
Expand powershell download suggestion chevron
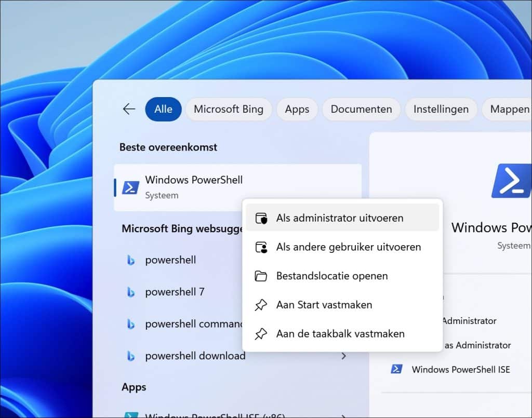[x=344, y=356]
